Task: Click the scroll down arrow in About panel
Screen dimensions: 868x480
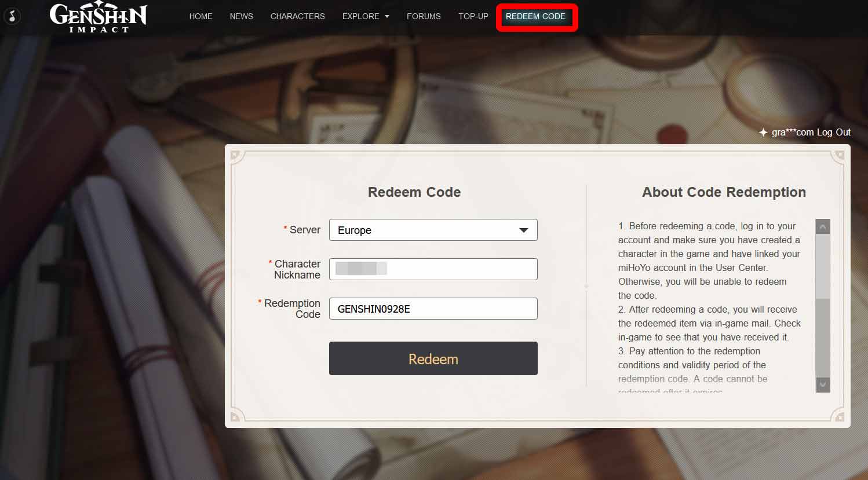Action: pos(823,384)
